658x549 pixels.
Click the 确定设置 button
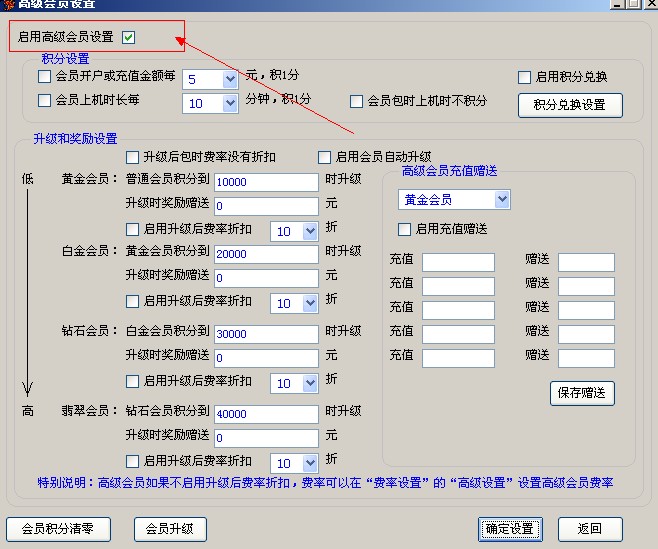pos(510,529)
